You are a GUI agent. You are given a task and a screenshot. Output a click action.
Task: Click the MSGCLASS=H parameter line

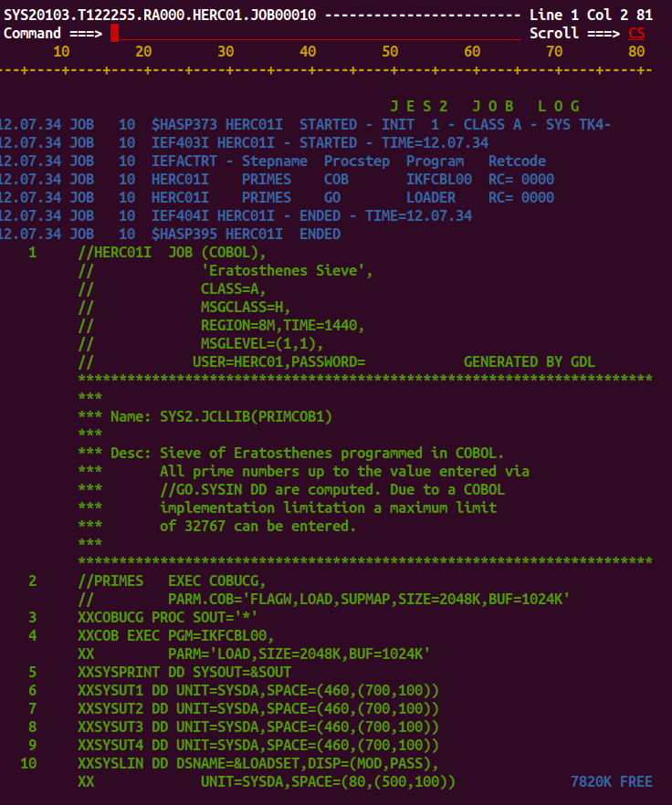click(x=246, y=307)
